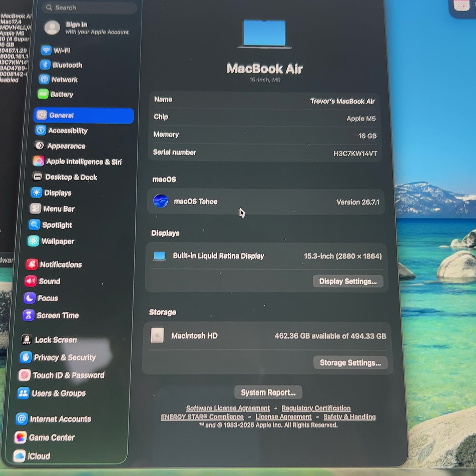The height and width of the screenshot is (476, 476).
Task: Click the "Version 26.7.1" text
Action: [x=358, y=202]
